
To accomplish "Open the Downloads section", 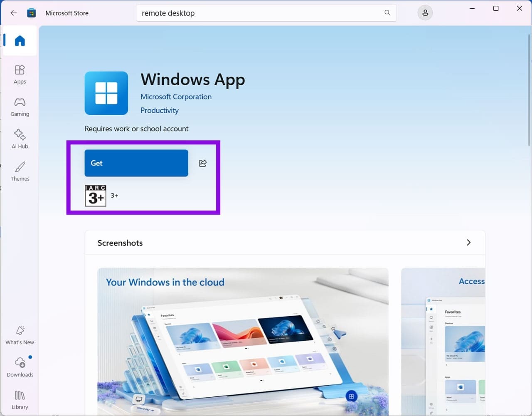I will tap(20, 367).
